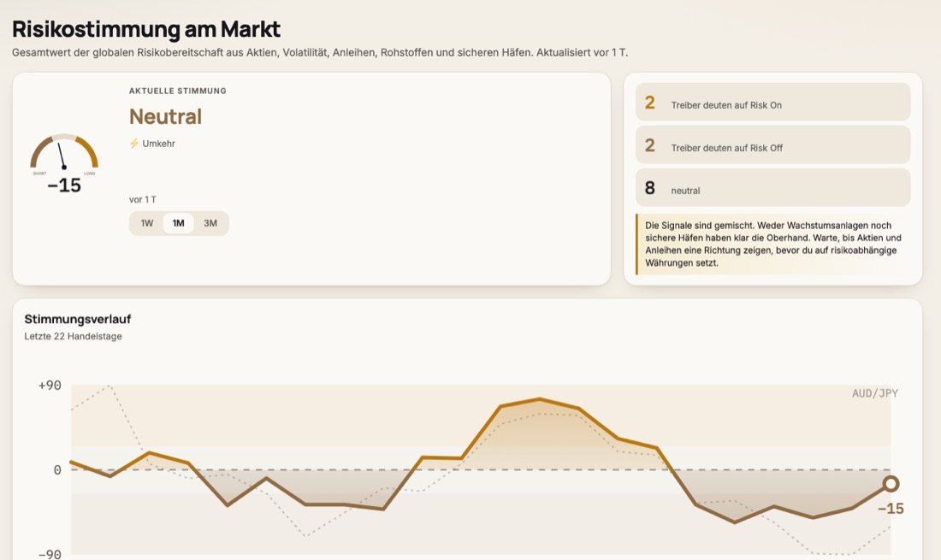Open the 'Treiber deuten auf Risk On' card

[773, 103]
